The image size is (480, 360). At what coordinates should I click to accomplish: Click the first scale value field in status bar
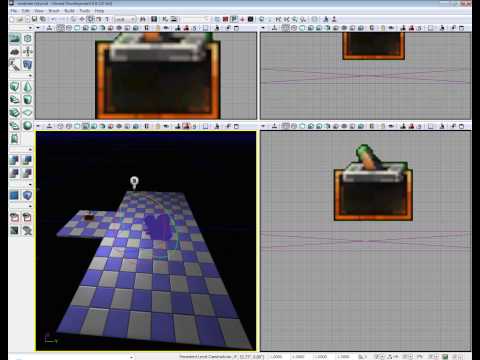pos(276,356)
